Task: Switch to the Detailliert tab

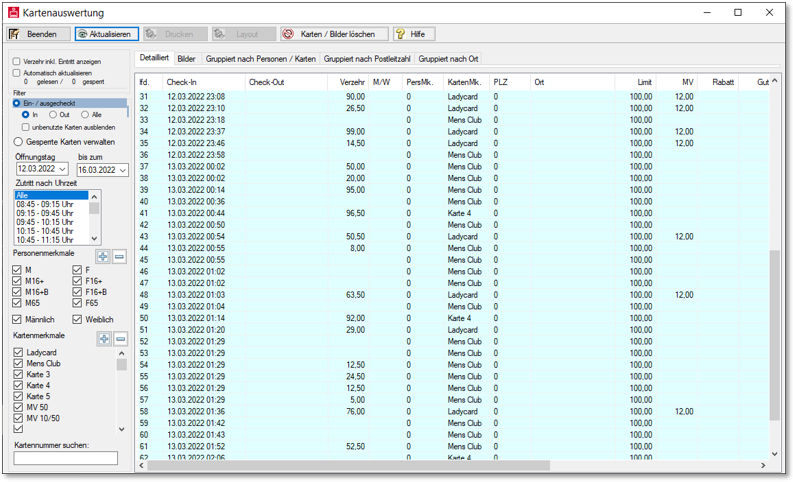Action: (154, 58)
